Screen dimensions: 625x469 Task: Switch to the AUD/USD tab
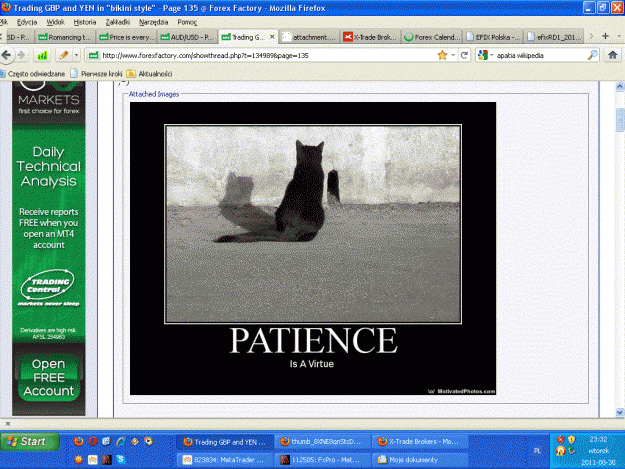(x=187, y=37)
